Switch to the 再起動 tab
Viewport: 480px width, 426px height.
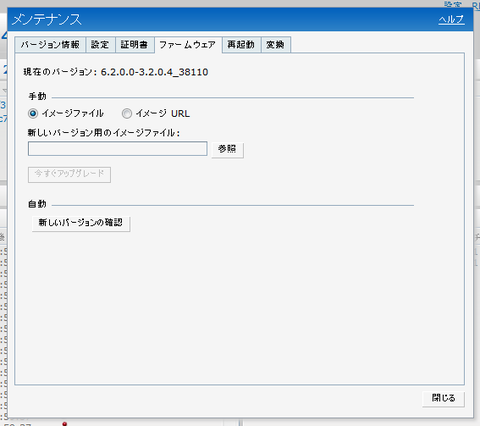241,45
